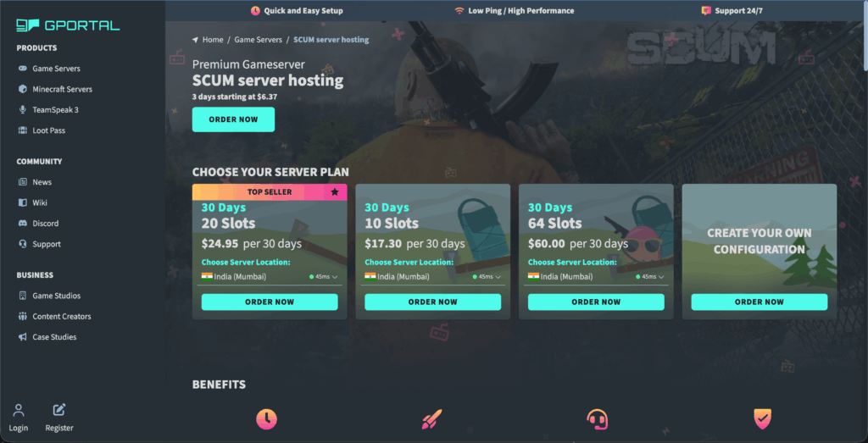Click the Quick and Easy Setup clock icon
868x443 pixels.
[x=255, y=10]
